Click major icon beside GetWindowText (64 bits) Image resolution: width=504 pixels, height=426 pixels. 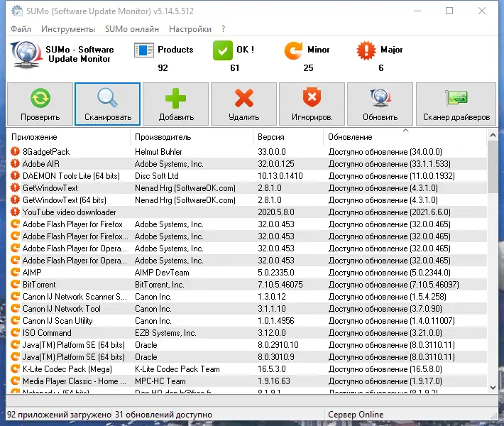15,200
